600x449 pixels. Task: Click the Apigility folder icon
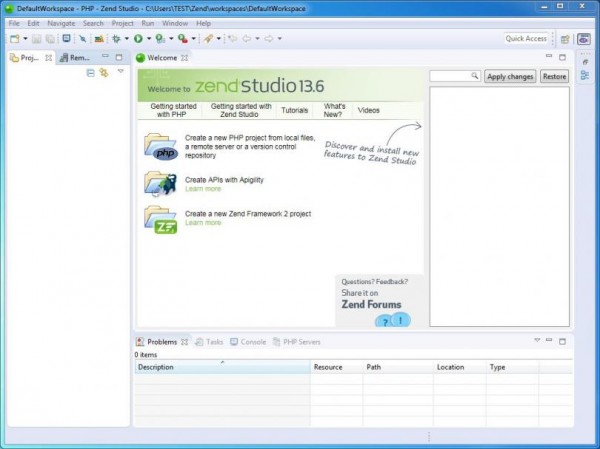point(161,184)
